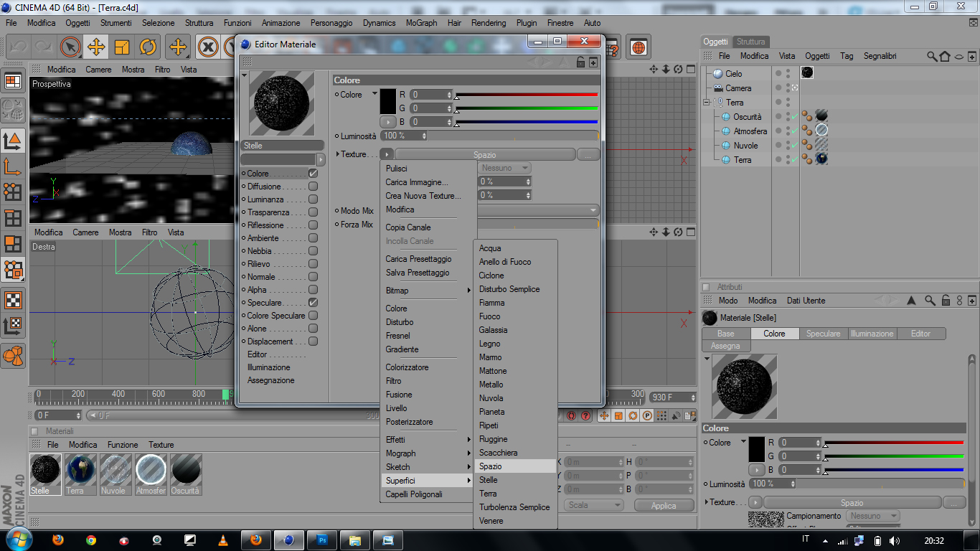This screenshot has height=551, width=980.
Task: Enable the Diffusione channel checkbox
Action: (313, 187)
